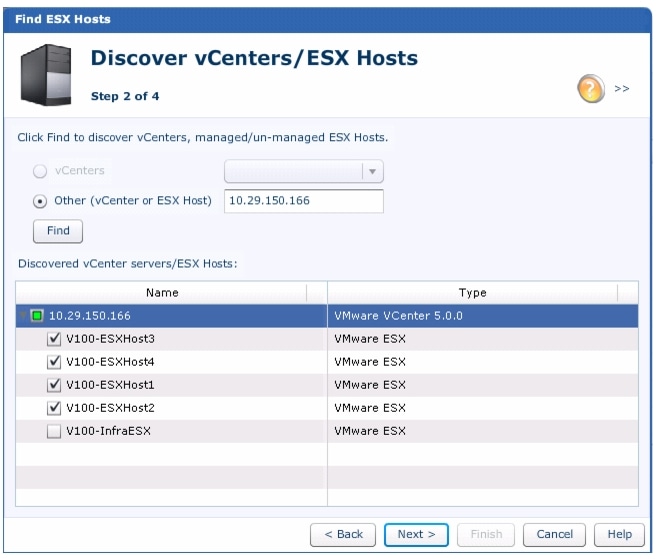Select the V100-ESXHost2 row name
657x559 pixels.
point(111,408)
